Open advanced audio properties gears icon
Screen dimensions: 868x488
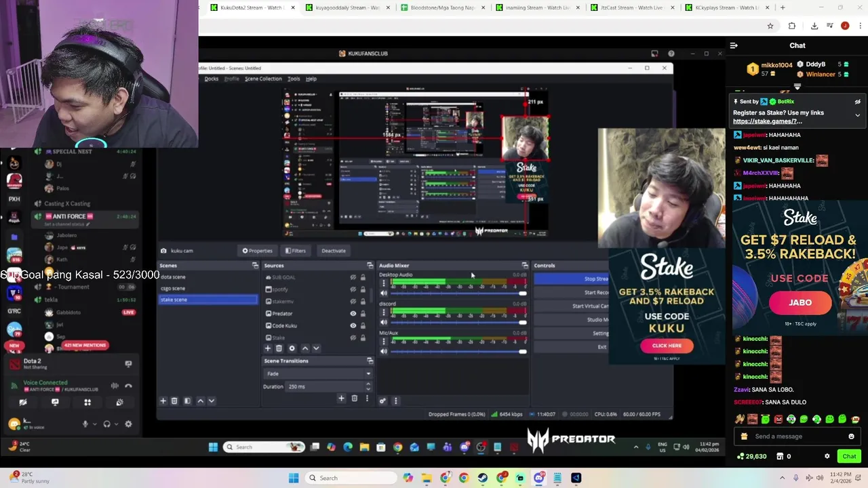pos(383,401)
